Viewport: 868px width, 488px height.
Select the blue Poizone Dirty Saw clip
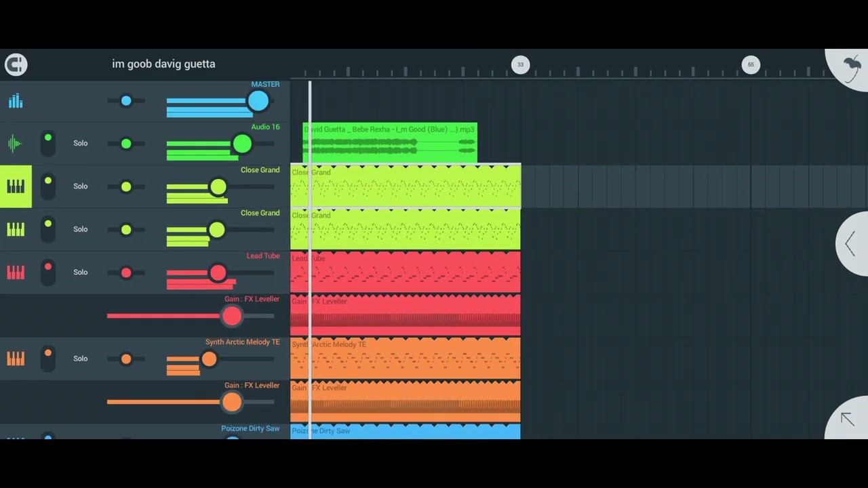(406, 431)
